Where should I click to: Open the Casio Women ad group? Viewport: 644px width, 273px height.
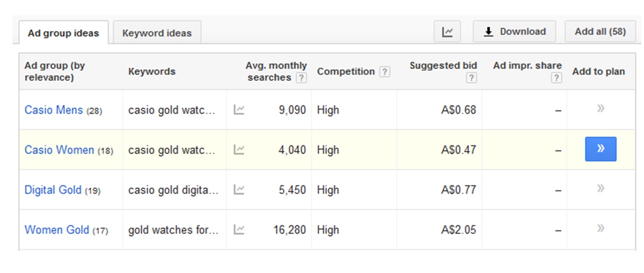59,150
